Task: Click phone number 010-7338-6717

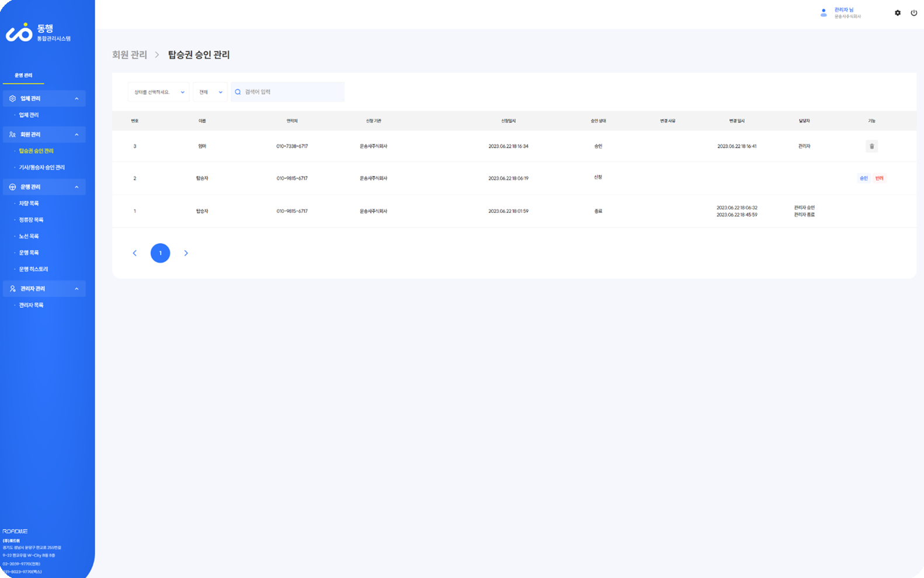Action: point(292,146)
